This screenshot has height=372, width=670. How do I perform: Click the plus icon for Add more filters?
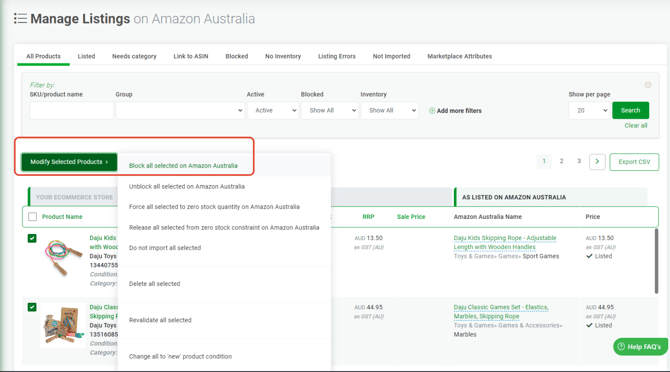(x=432, y=111)
